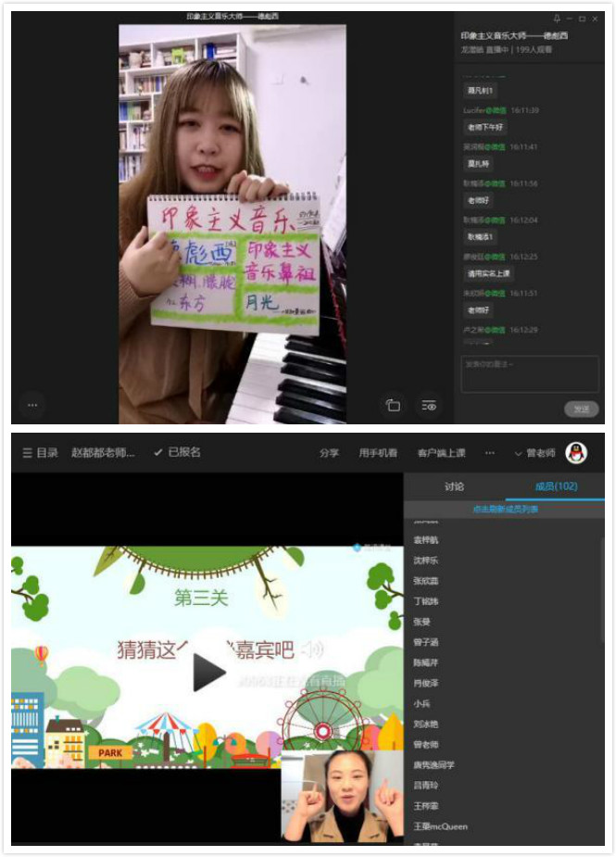616x857 pixels.
Task: Click the 老师好 message sent at 16:11:56
Action: [478, 201]
